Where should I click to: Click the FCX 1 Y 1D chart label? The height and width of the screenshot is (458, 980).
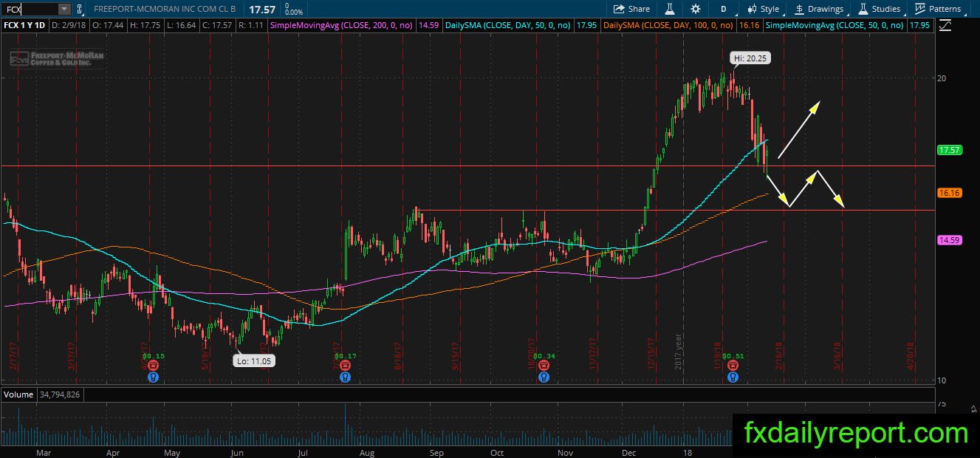pos(23,25)
